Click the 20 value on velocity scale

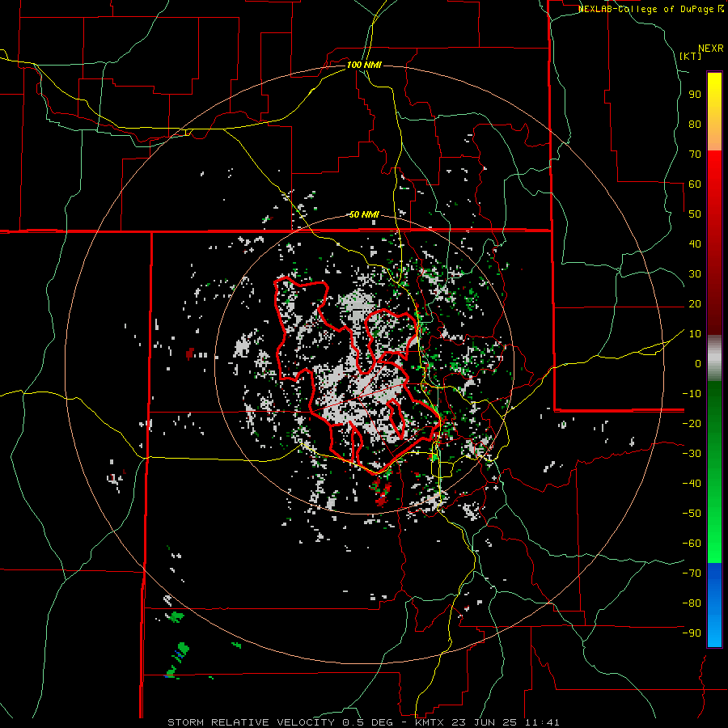[695, 304]
